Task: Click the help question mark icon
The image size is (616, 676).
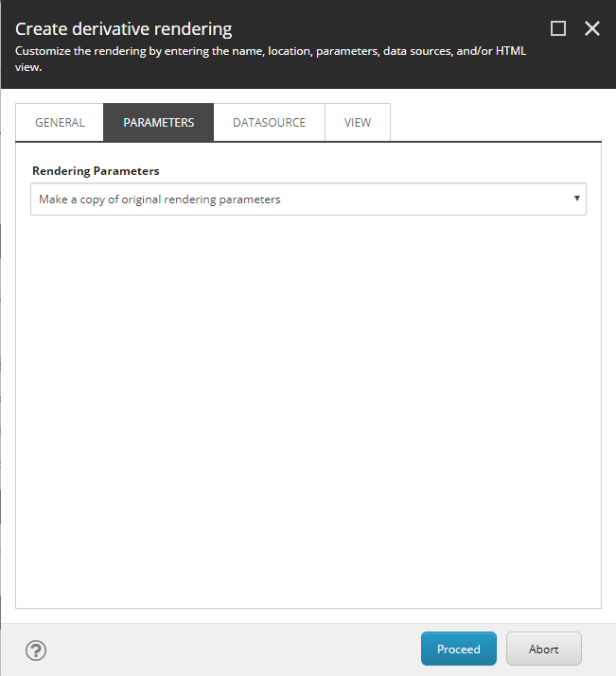Action: (36, 650)
